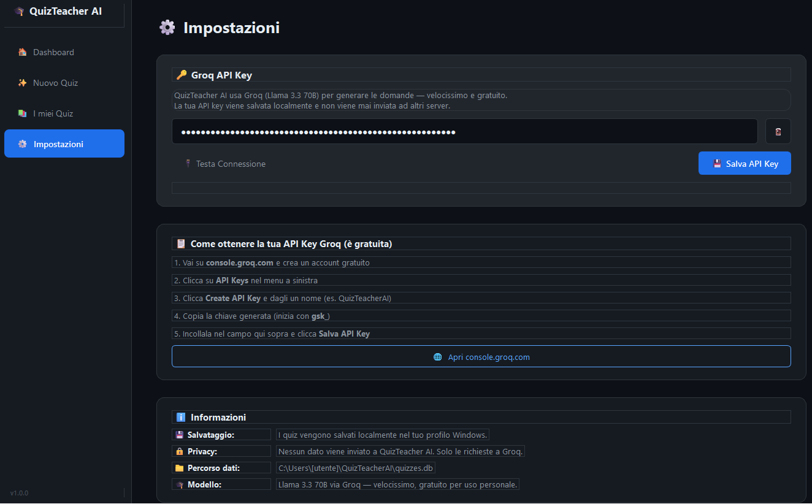Save the key with Salva API Key
The image size is (812, 504).
pos(745,164)
